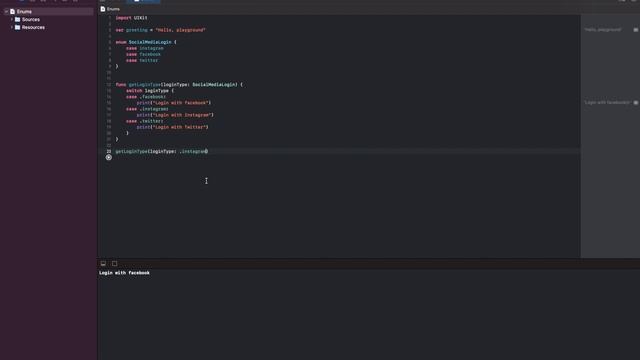The height and width of the screenshot is (360, 640).
Task: Click the print "Login with Facebook" line
Action: coord(174,103)
